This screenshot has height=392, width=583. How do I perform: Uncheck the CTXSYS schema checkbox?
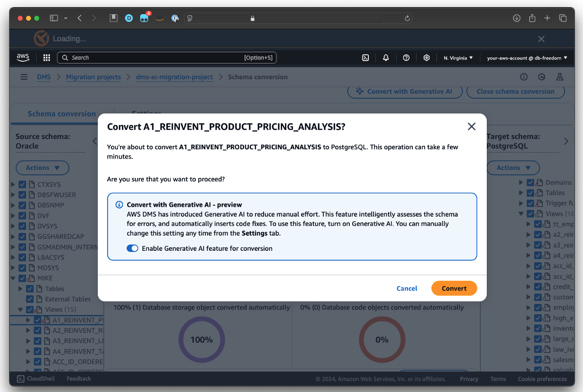tap(22, 184)
